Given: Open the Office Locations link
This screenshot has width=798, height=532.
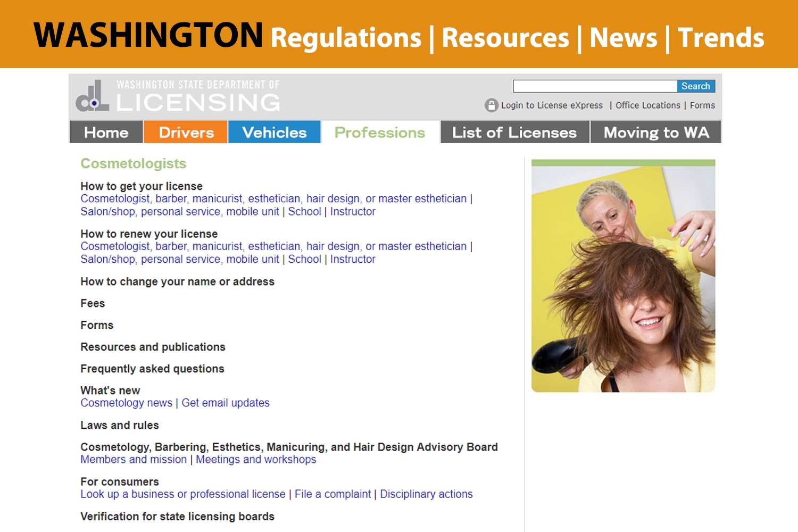Looking at the screenshot, I should pyautogui.click(x=648, y=105).
